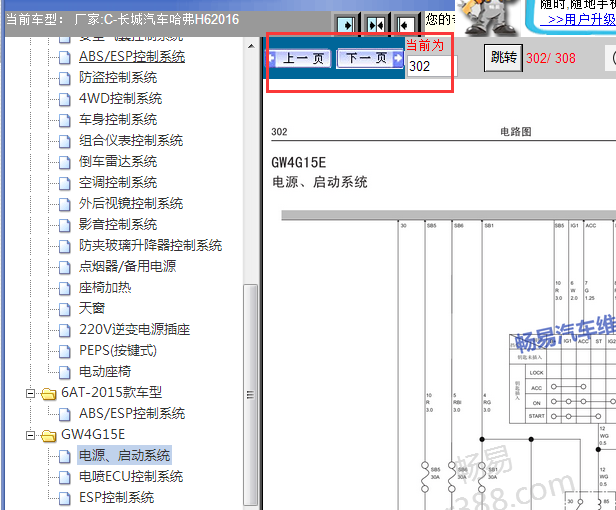Click the mechanic mascot image in header
The height and width of the screenshot is (510, 616).
tap(489, 17)
